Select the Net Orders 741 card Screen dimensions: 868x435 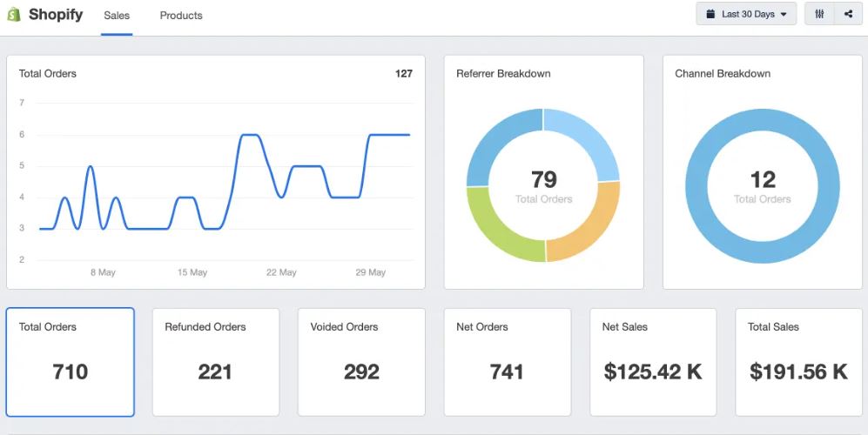click(507, 362)
